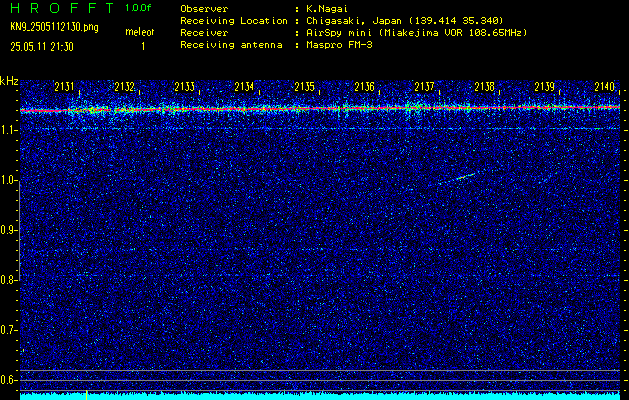Click the Receiving antenna label

(231, 45)
